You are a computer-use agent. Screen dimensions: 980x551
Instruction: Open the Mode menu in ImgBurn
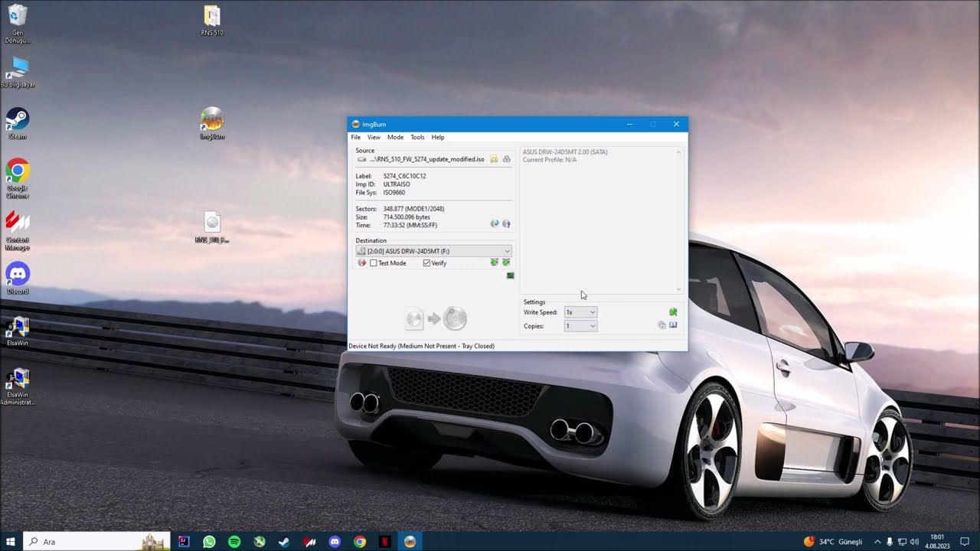395,137
